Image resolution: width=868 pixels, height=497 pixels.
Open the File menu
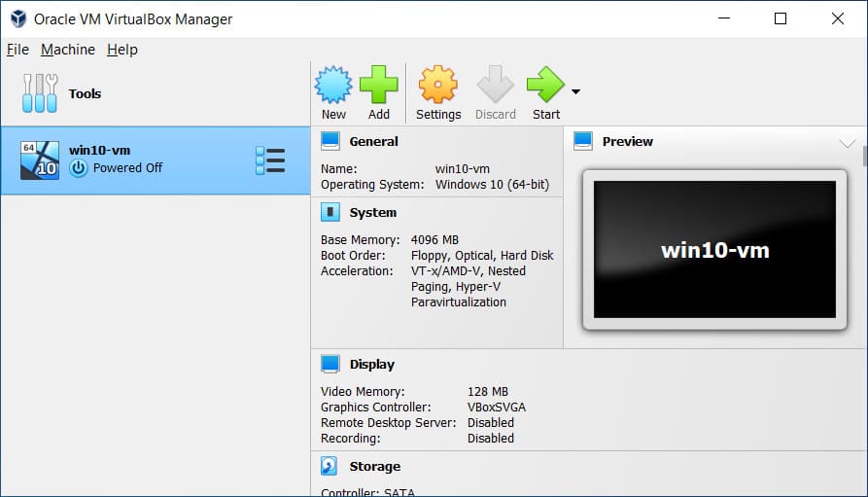coord(17,50)
